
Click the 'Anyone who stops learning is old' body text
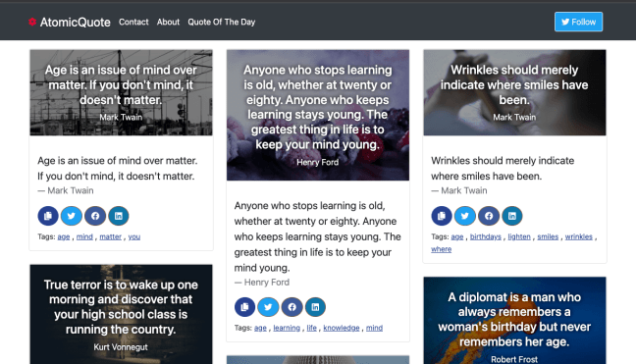point(318,236)
